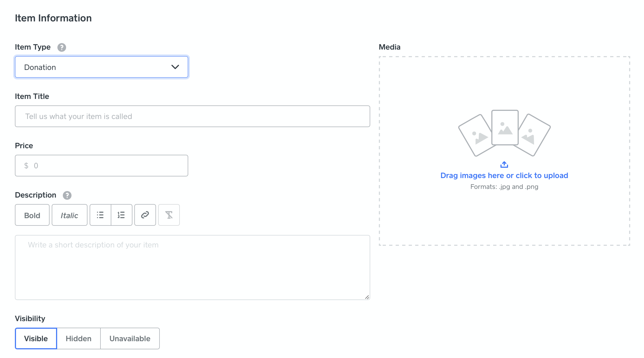Set visibility to Unavailable

(x=130, y=338)
